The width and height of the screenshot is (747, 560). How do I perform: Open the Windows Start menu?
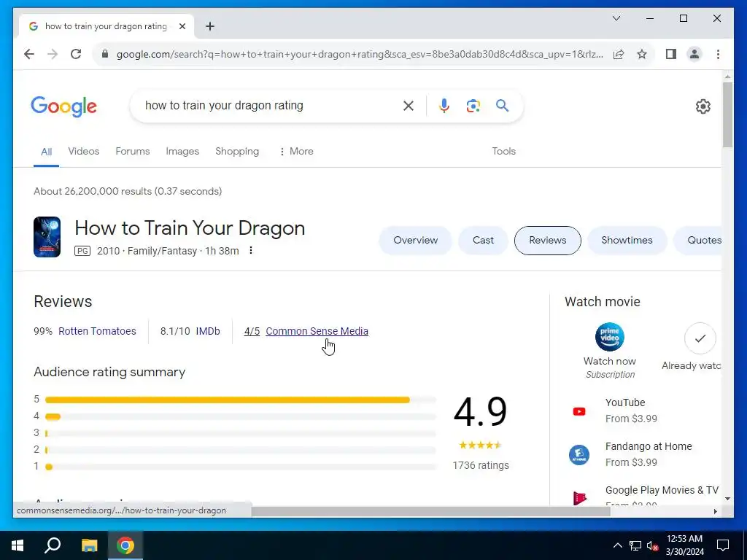pyautogui.click(x=18, y=545)
